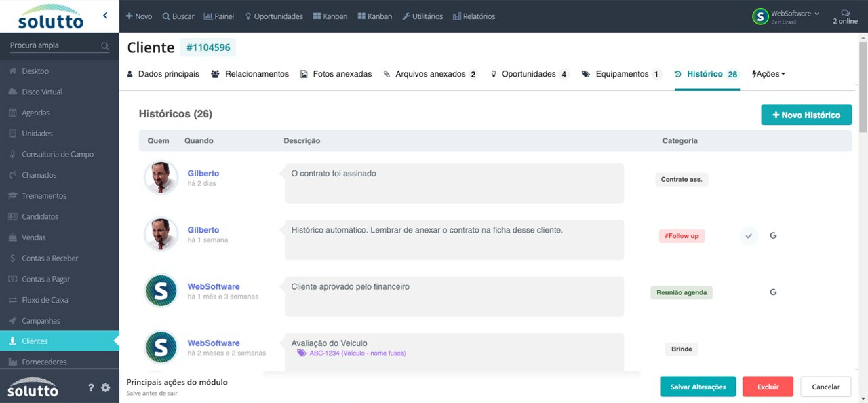Click the #Follow up category tag
The width and height of the screenshot is (868, 403).
[x=681, y=236]
